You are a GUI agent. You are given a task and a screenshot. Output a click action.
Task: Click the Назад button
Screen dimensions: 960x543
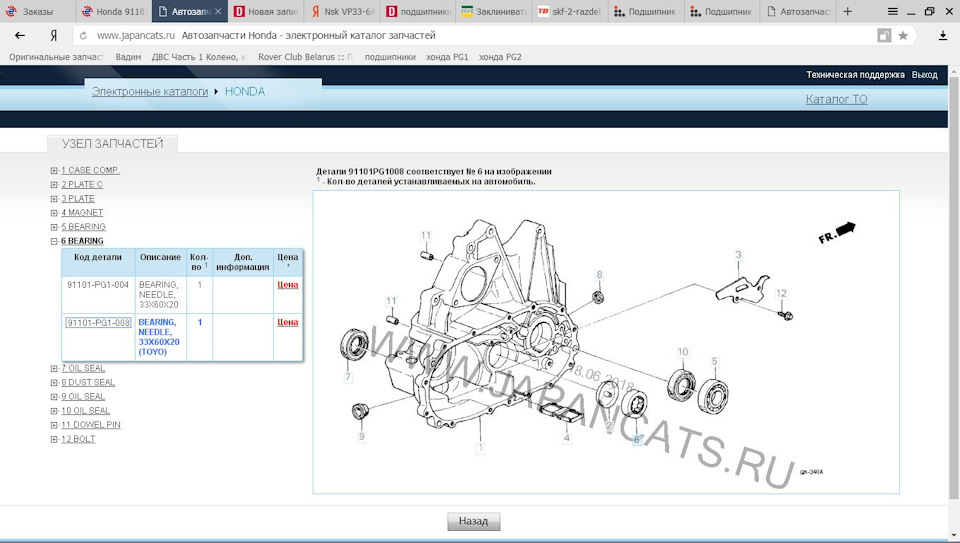(x=473, y=521)
